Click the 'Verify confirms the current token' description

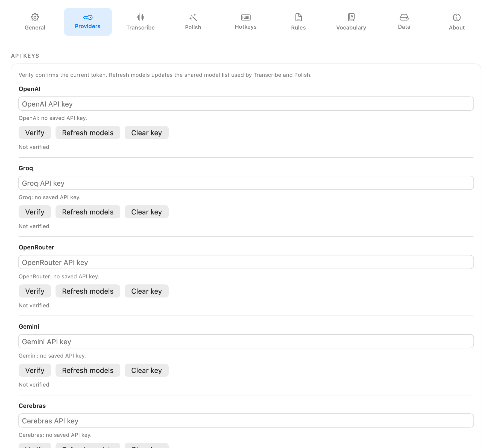[165, 75]
